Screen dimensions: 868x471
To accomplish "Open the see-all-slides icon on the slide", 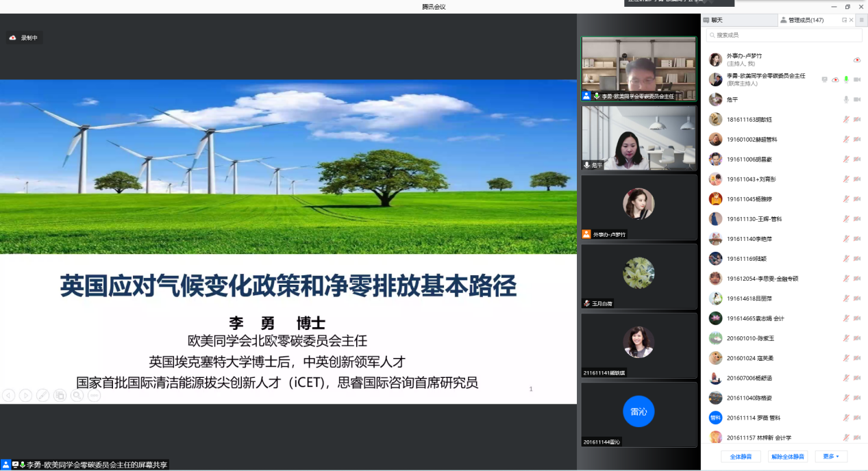I will coord(60,395).
